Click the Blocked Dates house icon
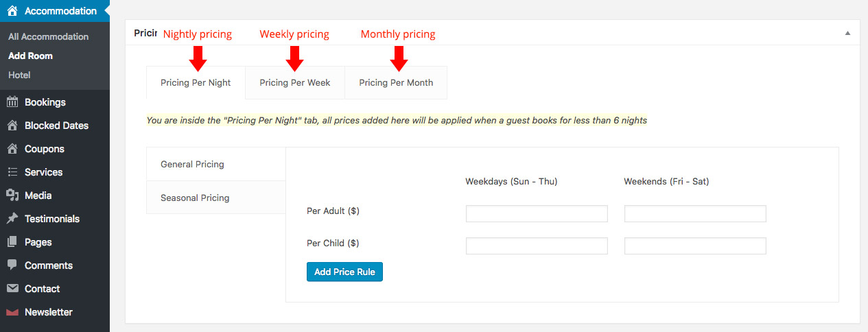This screenshot has width=868, height=332. tap(12, 126)
